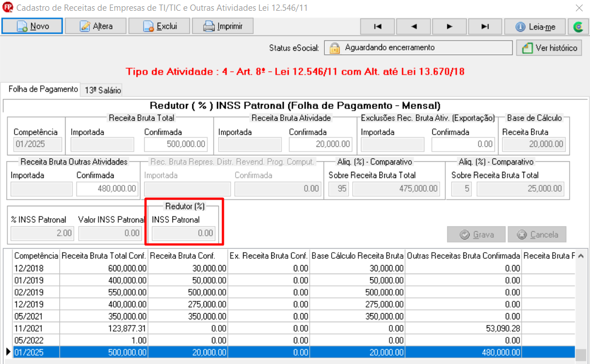590x364 pixels.
Task: Select the 02/2019 row
Action: (293, 292)
